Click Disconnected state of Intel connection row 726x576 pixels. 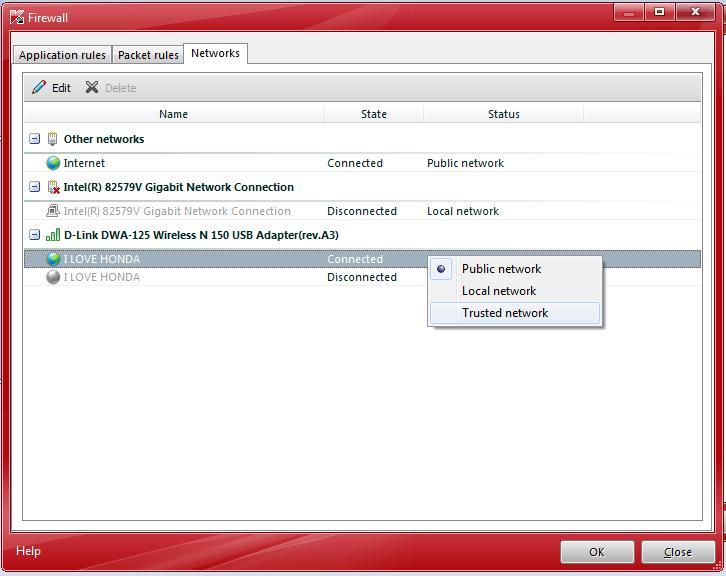[362, 211]
